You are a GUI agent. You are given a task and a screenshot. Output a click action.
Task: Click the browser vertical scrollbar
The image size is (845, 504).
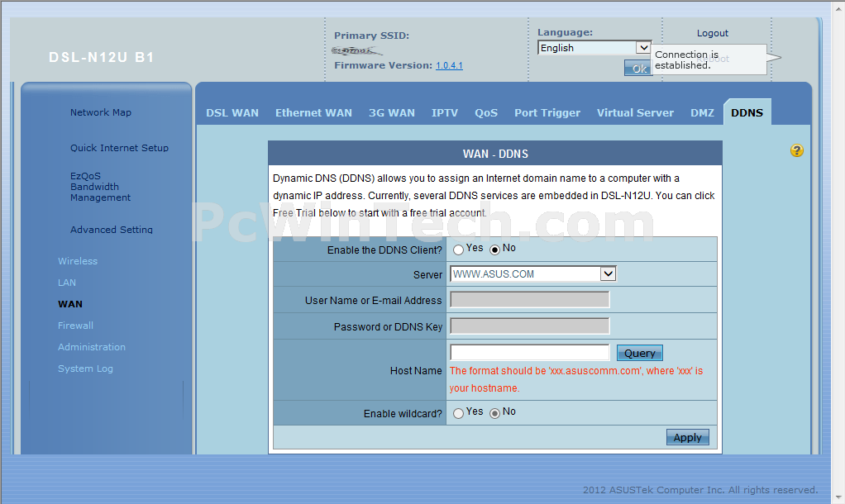click(838, 252)
